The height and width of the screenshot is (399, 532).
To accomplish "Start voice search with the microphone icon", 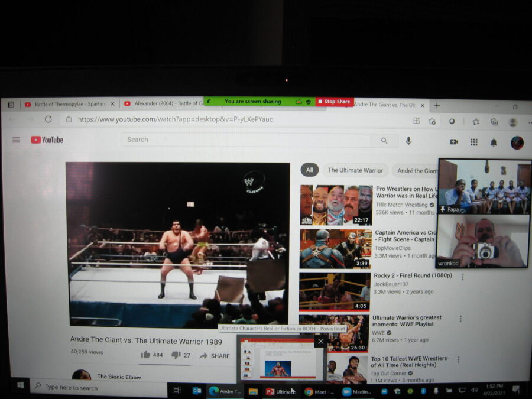I will coord(408,141).
